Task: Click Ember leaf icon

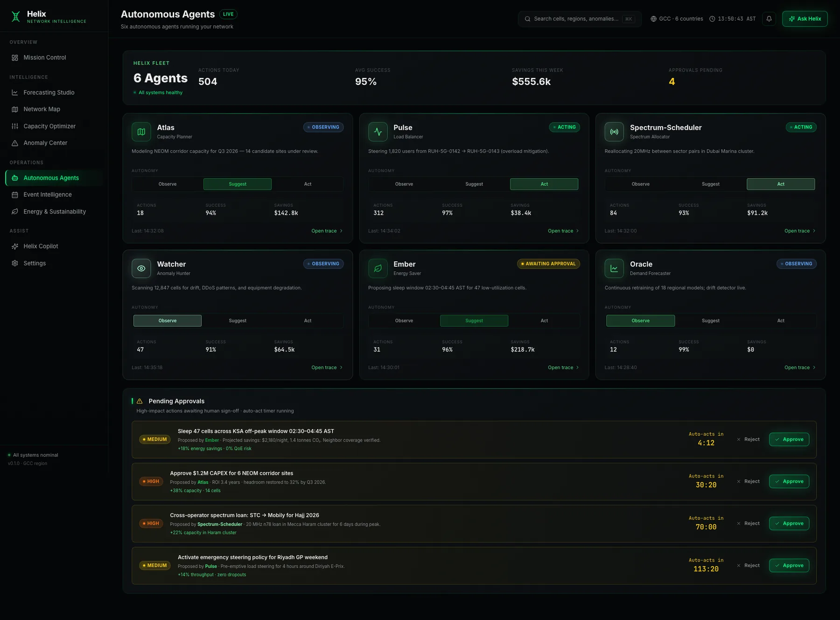Action: point(378,268)
